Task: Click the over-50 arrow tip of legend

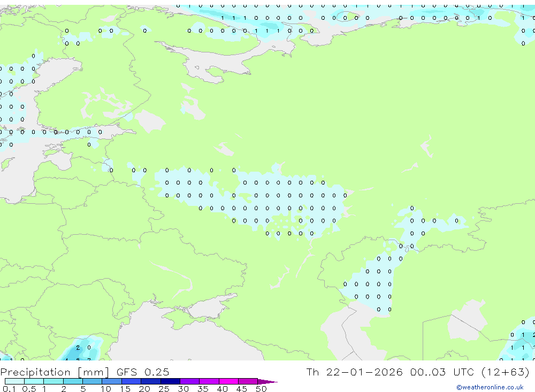Action: 268,381
